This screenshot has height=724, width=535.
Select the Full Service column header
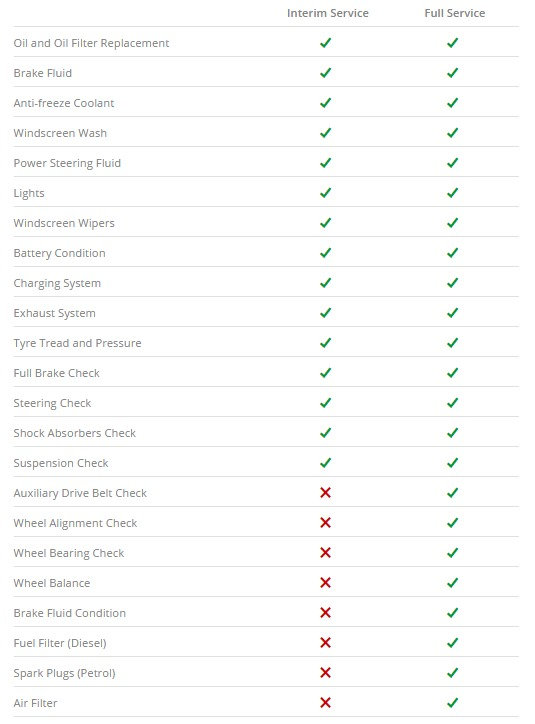coord(455,13)
